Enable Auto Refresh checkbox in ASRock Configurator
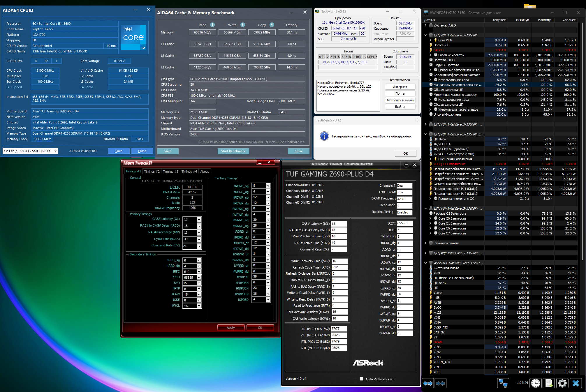The width and height of the screenshot is (586, 392). [361, 379]
